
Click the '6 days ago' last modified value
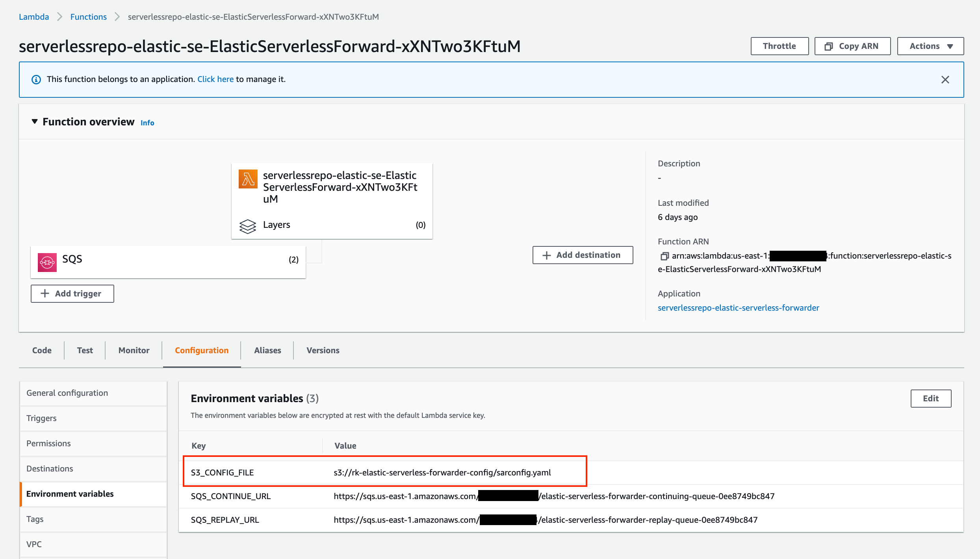coord(677,217)
